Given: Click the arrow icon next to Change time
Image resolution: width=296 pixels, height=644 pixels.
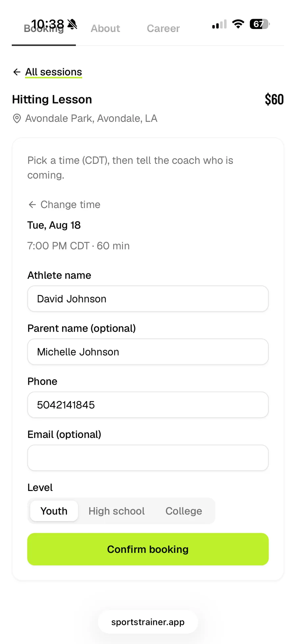Looking at the screenshot, I should pyautogui.click(x=32, y=205).
